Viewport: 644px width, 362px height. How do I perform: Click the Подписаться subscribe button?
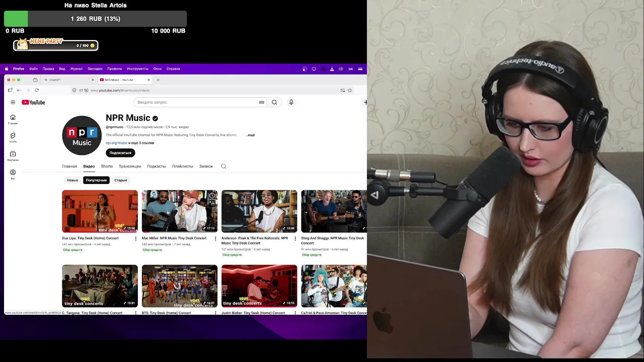click(120, 153)
